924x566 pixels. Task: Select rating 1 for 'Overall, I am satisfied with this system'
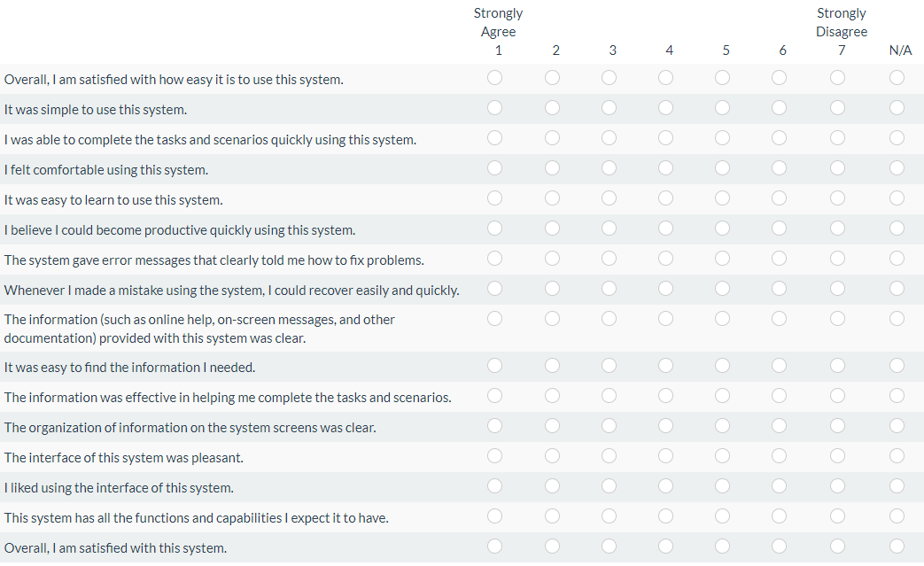click(x=495, y=547)
